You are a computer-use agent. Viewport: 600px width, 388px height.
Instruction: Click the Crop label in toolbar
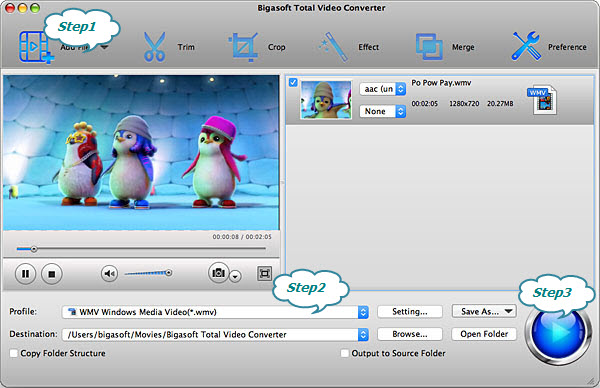[276, 47]
